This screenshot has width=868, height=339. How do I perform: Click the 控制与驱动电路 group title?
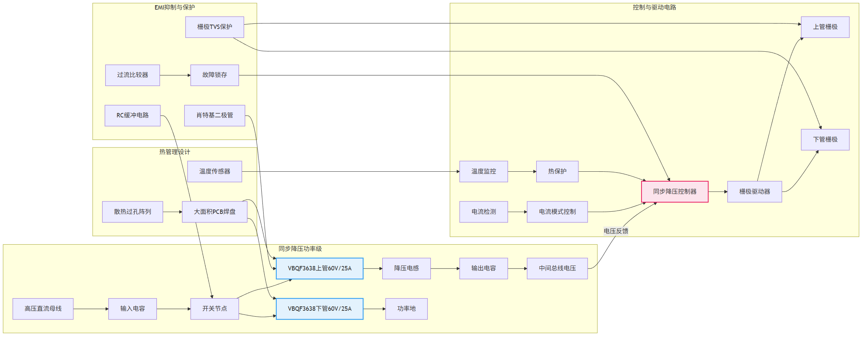tap(654, 7)
